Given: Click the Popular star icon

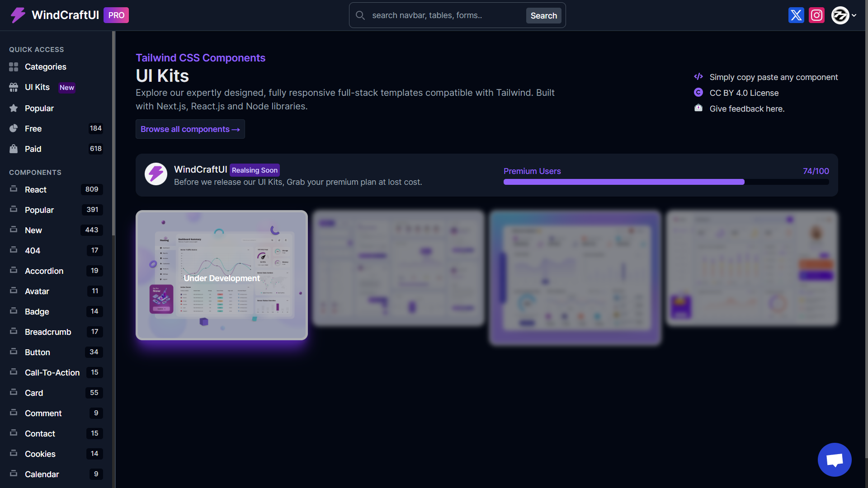Looking at the screenshot, I should (14, 108).
